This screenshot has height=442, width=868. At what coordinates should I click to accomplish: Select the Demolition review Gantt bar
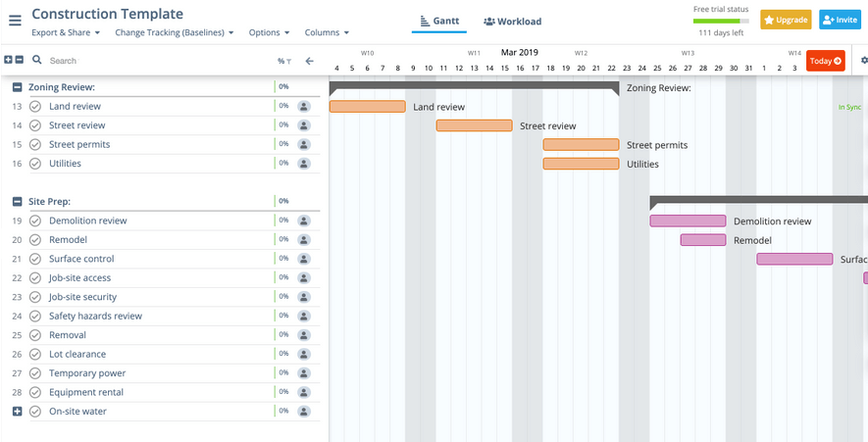[x=689, y=221]
